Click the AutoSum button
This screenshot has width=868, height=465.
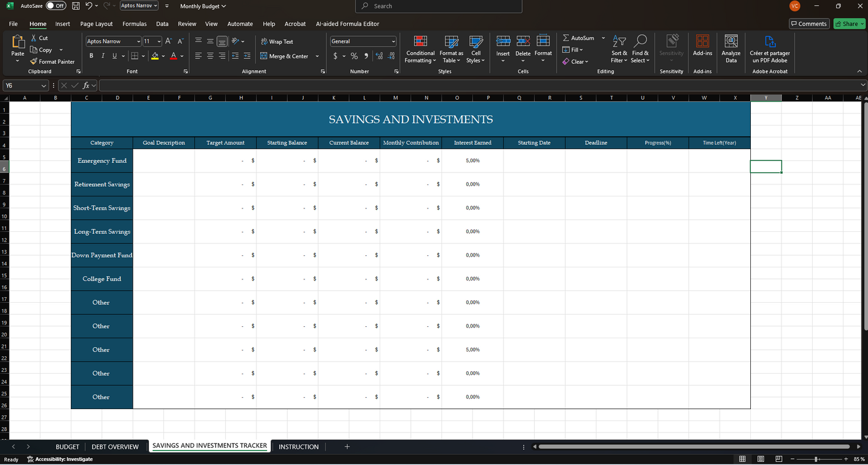[578, 38]
